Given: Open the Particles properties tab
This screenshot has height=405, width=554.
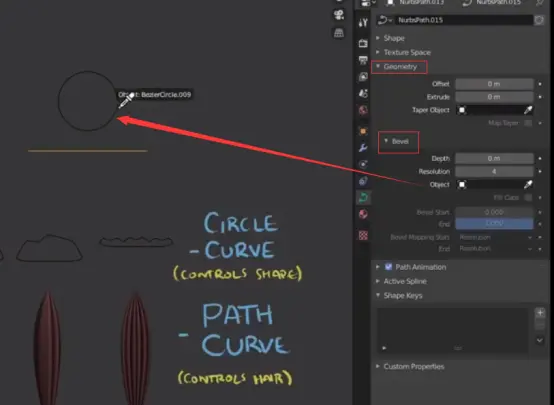Looking at the screenshot, I should (363, 164).
